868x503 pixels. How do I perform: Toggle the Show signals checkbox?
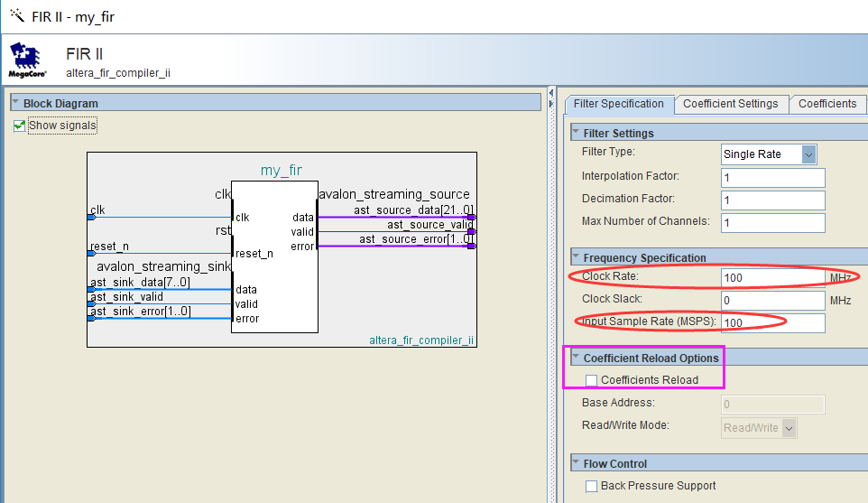[x=19, y=126]
